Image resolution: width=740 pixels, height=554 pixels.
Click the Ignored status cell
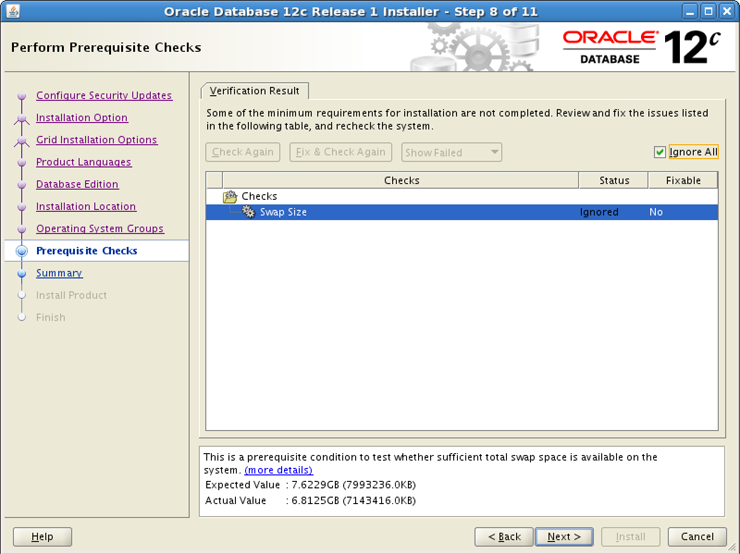[x=599, y=212]
